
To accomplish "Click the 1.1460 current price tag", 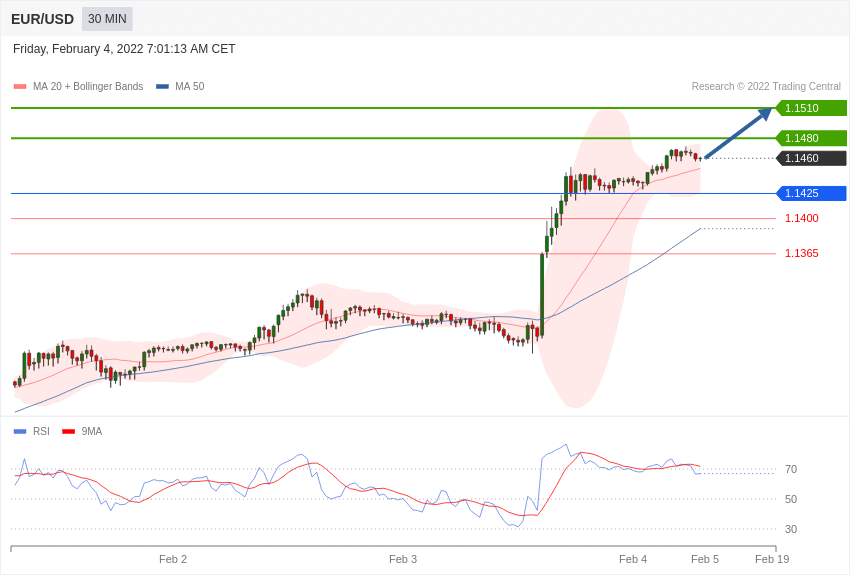I will pyautogui.click(x=811, y=158).
